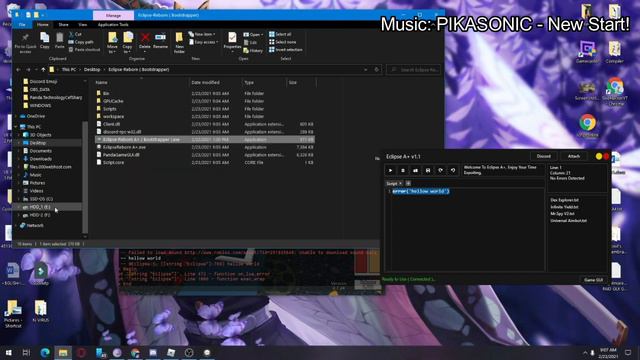Open the address bar history dropdown

click(x=365, y=70)
